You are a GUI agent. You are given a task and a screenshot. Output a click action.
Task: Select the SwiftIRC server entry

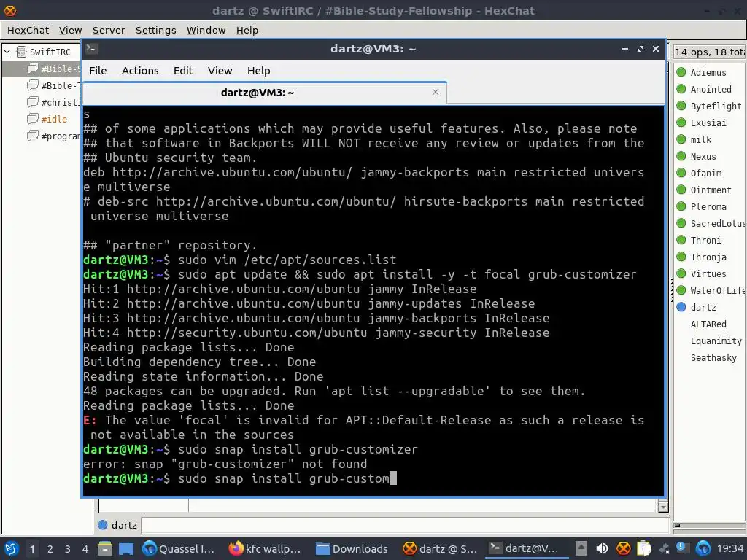[x=50, y=52]
